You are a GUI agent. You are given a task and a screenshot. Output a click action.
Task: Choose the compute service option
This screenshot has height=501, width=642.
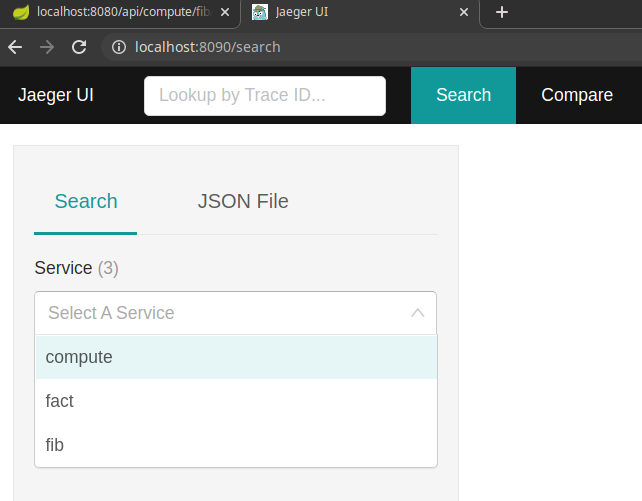[79, 357]
